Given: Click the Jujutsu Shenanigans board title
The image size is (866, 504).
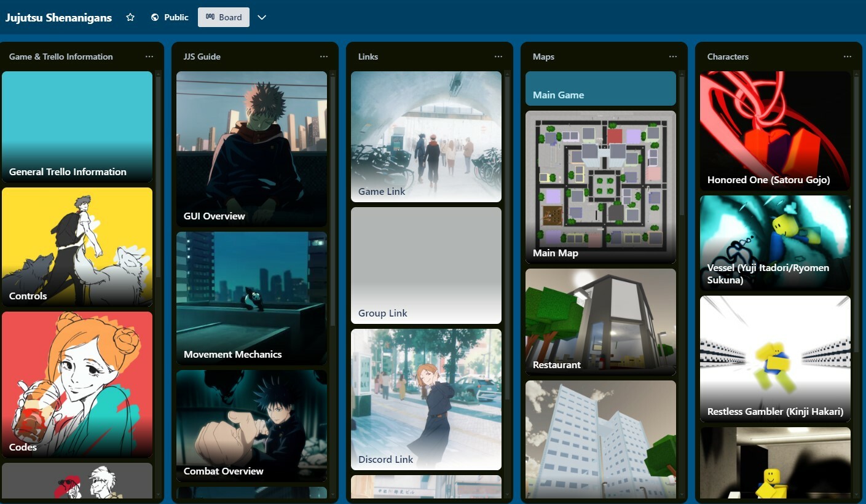Looking at the screenshot, I should click(59, 17).
